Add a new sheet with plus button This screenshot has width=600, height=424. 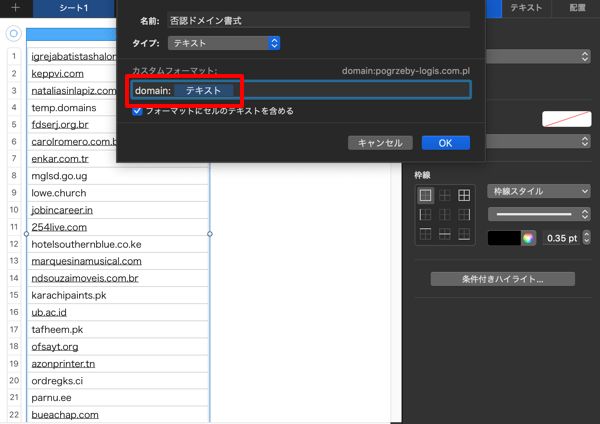(15, 8)
